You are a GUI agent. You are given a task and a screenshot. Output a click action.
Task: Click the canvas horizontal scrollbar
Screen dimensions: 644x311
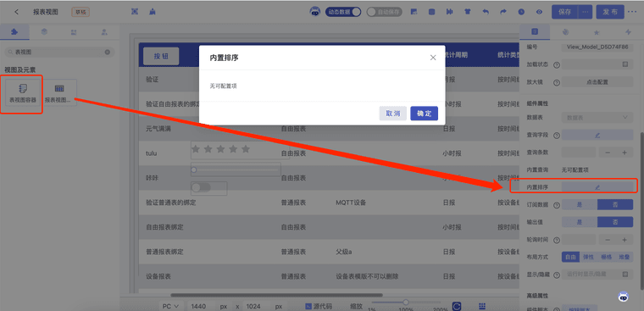click(x=276, y=295)
